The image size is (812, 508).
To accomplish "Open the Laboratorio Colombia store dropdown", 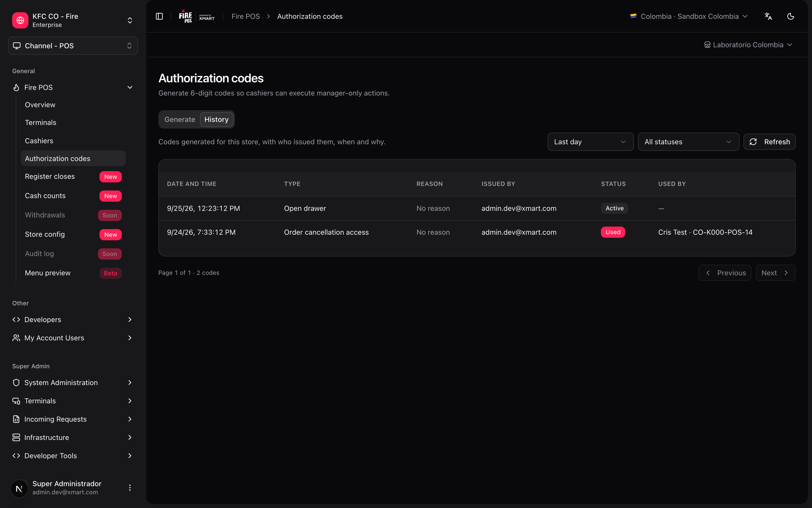I will pyautogui.click(x=748, y=45).
